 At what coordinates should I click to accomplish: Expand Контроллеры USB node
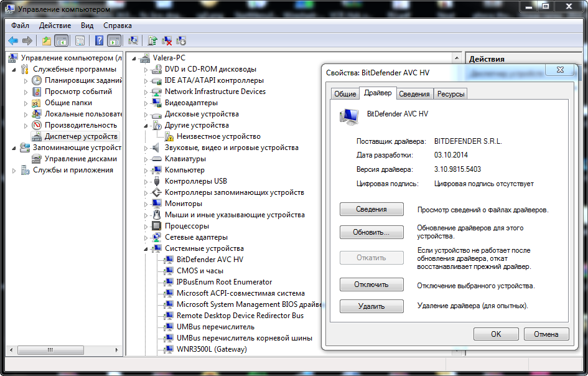point(146,182)
